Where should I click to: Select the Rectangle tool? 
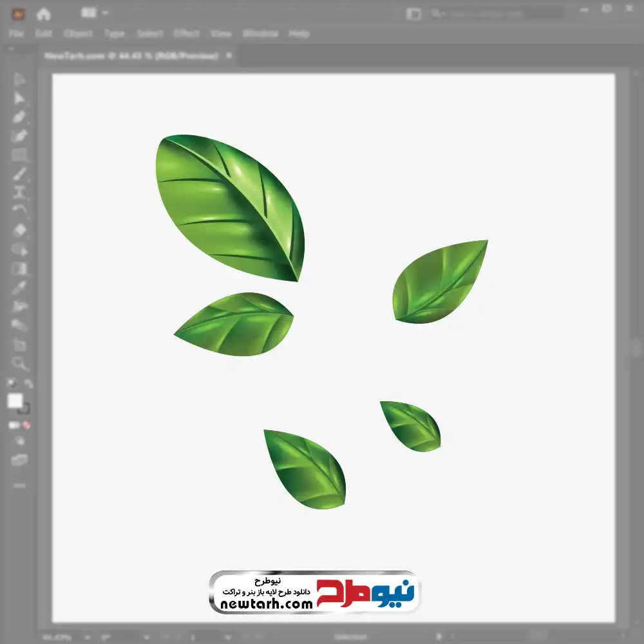click(19, 155)
